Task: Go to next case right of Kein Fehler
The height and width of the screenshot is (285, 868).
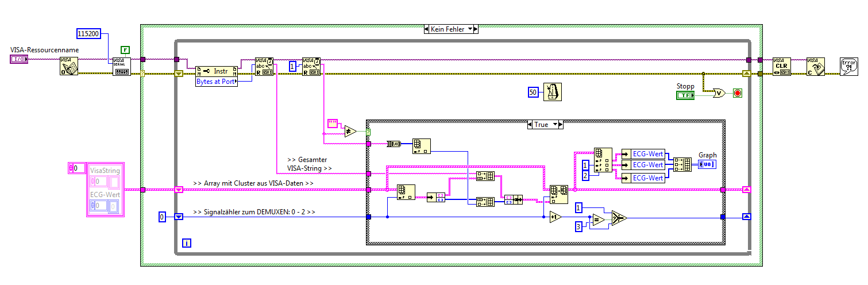Action: 476,29
